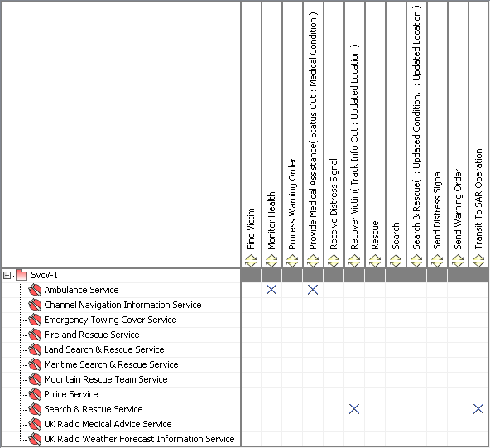Click the Monitor Health column operation icon
The width and height of the screenshot is (490, 448).
pos(271,261)
